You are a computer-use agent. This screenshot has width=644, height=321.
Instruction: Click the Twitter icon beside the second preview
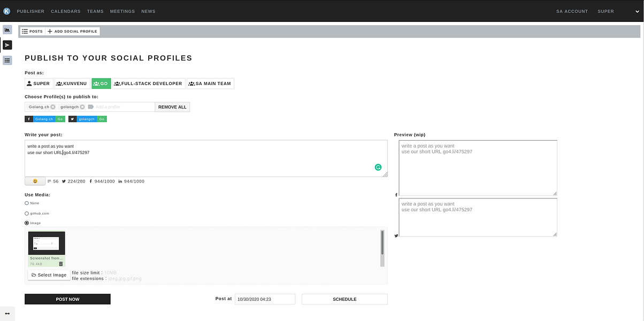(x=396, y=236)
